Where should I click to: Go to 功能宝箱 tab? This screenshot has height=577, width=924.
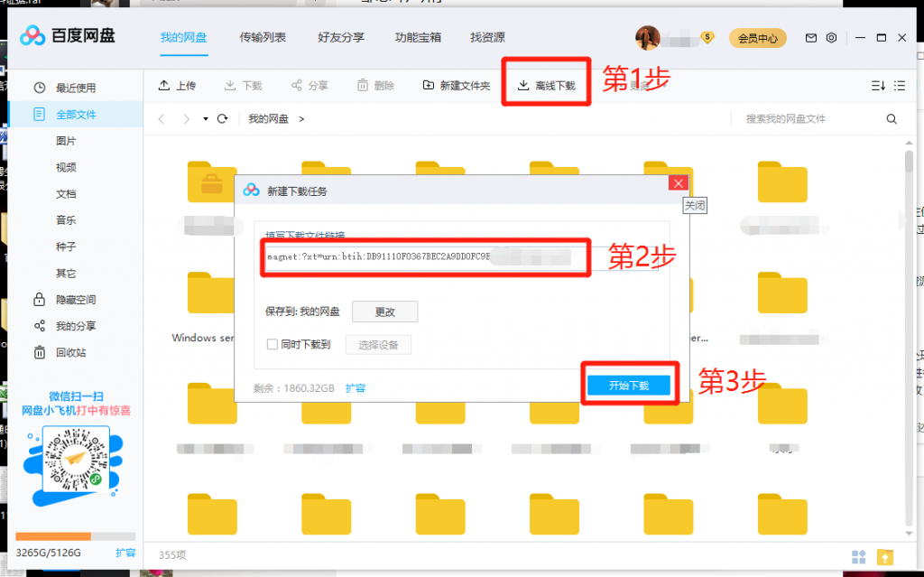coord(418,38)
